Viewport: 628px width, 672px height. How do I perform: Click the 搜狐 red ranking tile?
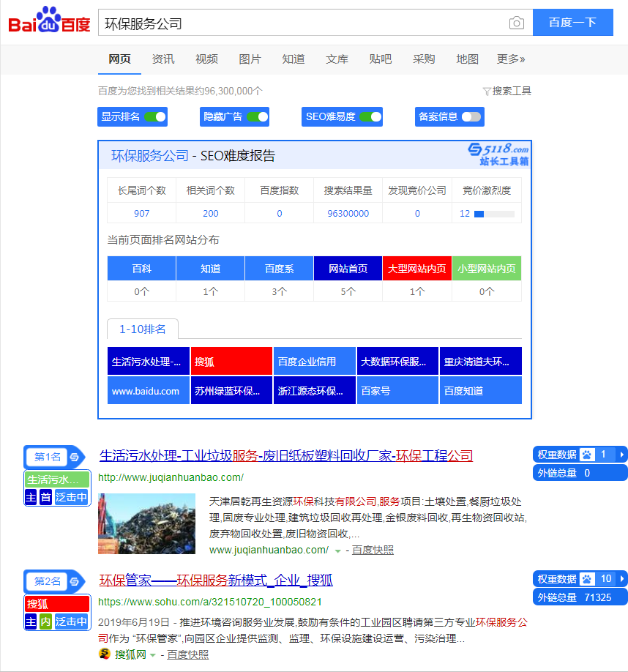coord(231,362)
